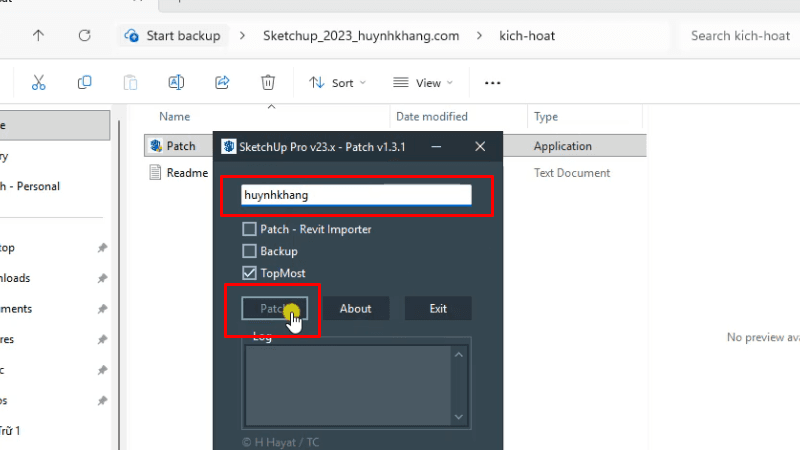Viewport: 800px width, 450px height.
Task: Click the Readme file's document icon
Action: [x=155, y=172]
